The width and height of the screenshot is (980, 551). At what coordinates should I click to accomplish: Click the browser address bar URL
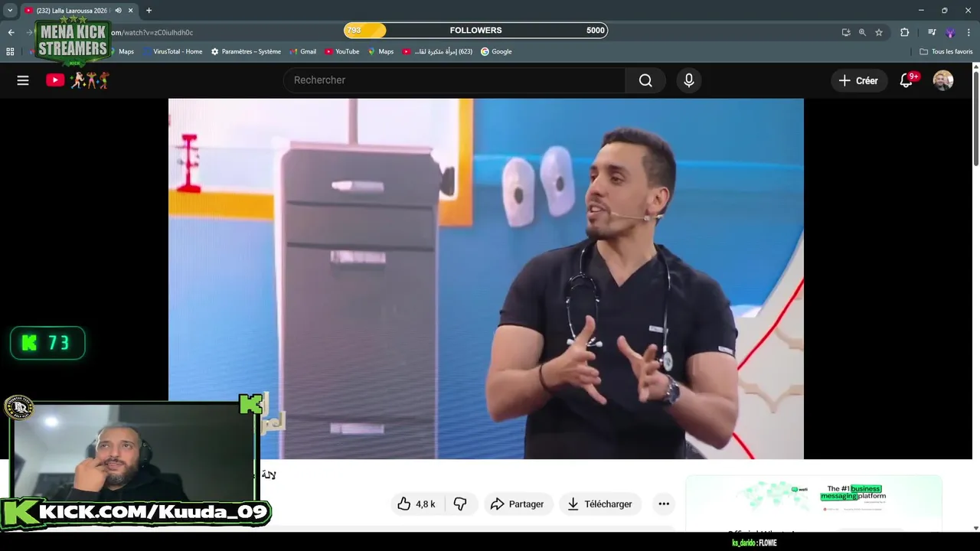(x=153, y=32)
